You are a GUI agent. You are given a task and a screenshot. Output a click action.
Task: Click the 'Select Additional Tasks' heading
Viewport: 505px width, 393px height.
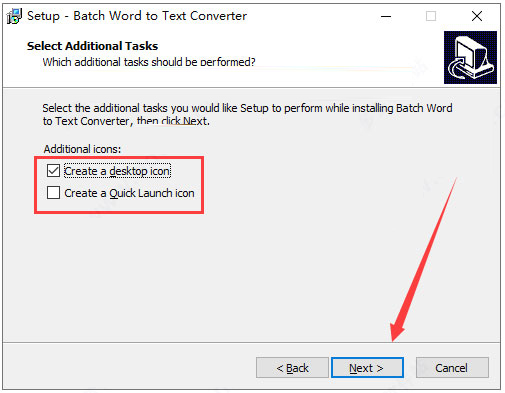coord(92,46)
